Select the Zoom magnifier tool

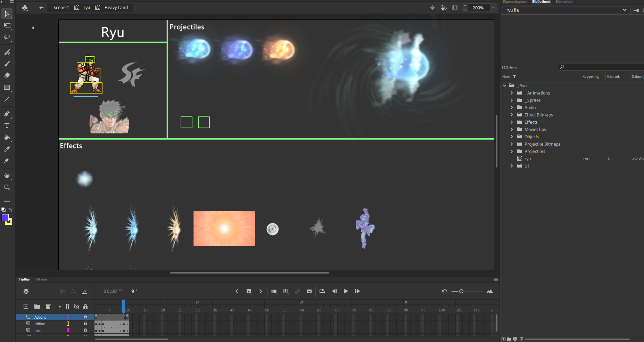[7, 187]
